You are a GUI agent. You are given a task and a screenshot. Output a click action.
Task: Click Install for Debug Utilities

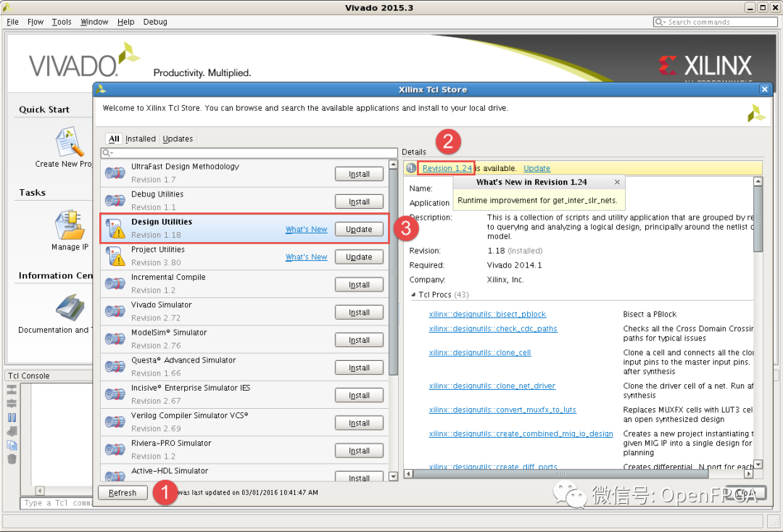(x=359, y=201)
